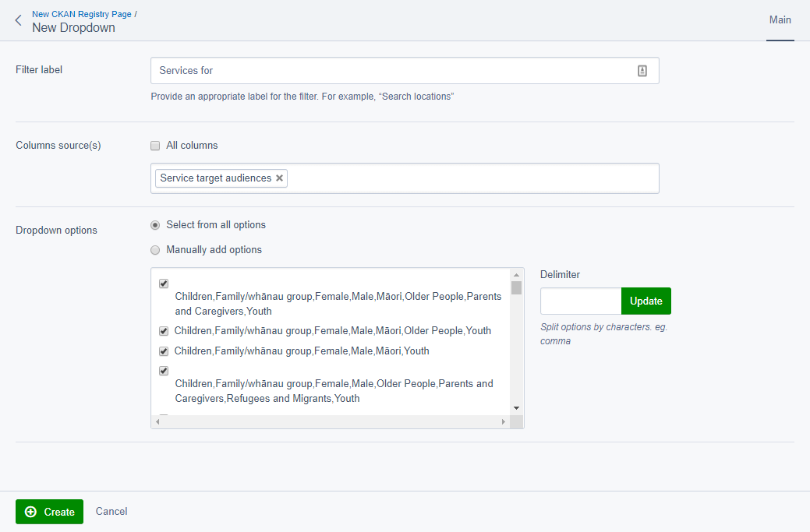810x532 pixels.
Task: Click the down arrow on the options list scrollbar
Action: click(x=516, y=407)
